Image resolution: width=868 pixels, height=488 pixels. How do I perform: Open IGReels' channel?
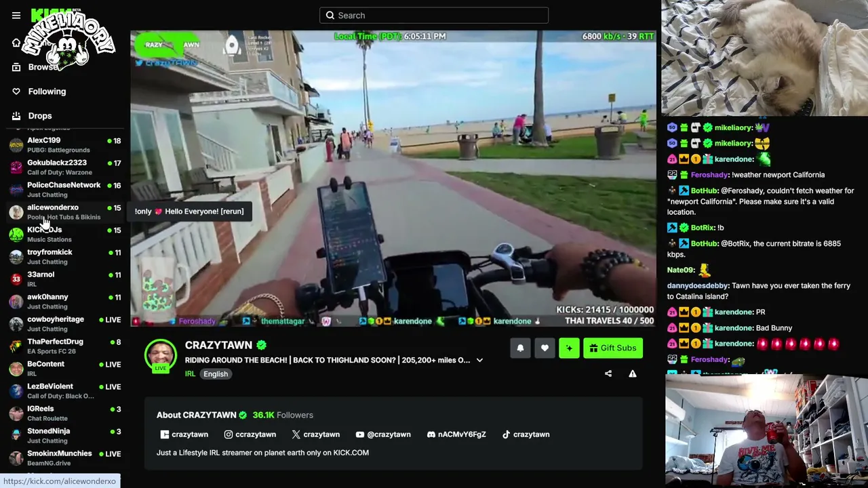(65, 413)
